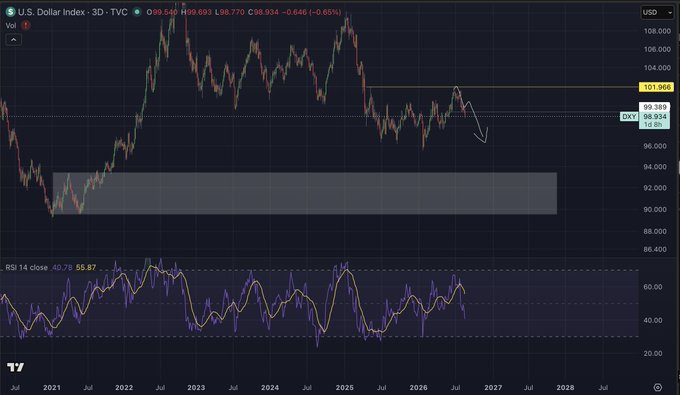Click the 106.000 price axis value
The image size is (680, 395).
657,49
